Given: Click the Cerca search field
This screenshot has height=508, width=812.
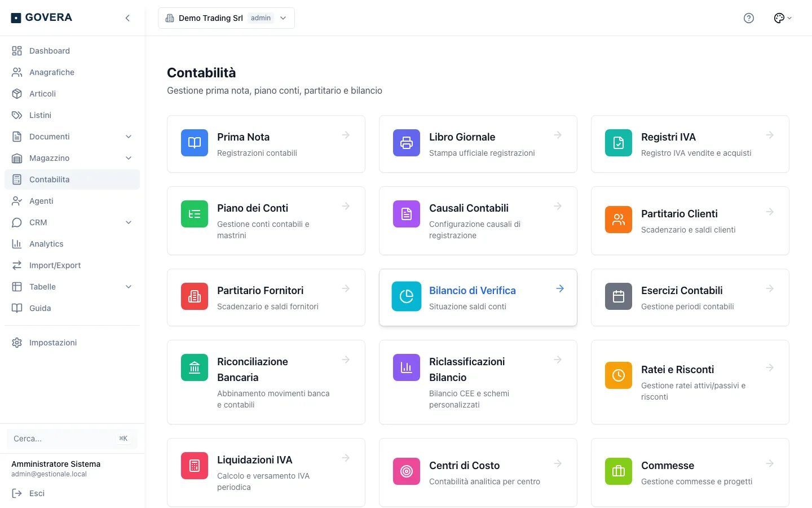Looking at the screenshot, I should point(72,439).
